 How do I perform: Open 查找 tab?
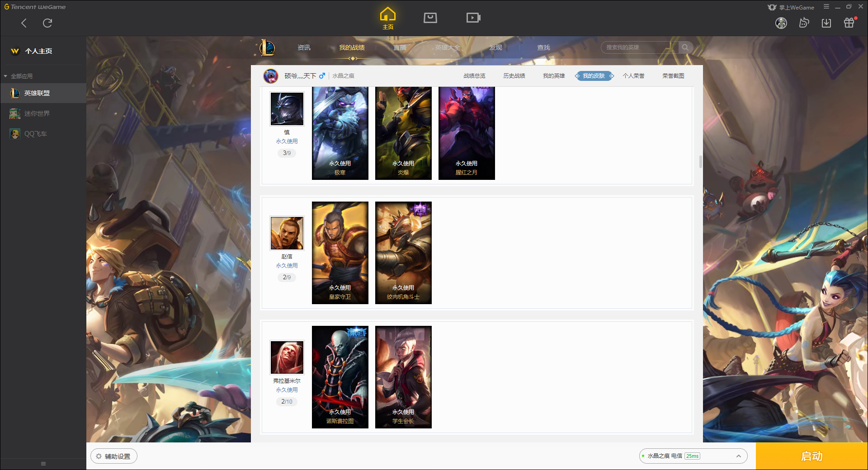543,47
